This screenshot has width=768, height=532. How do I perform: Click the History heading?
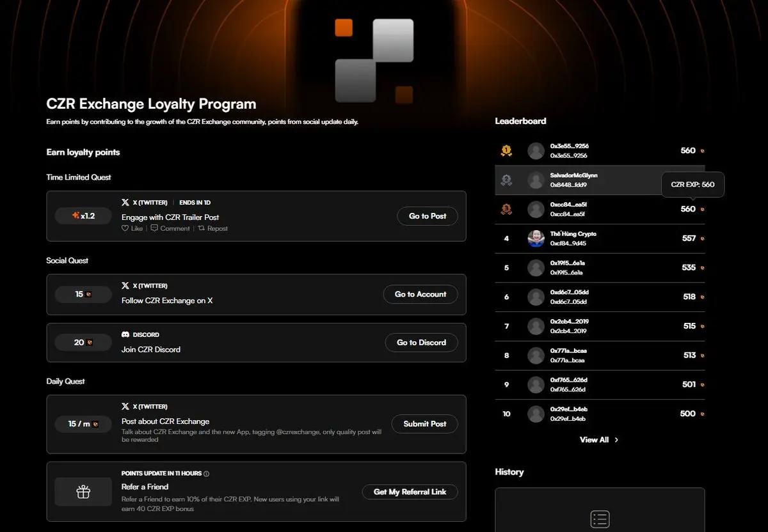(x=509, y=472)
